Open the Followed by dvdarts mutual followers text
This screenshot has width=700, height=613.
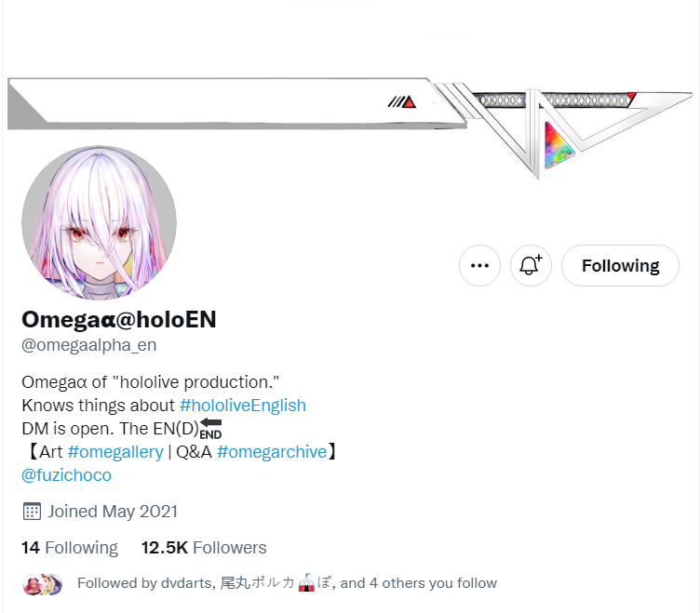pyautogui.click(x=287, y=583)
